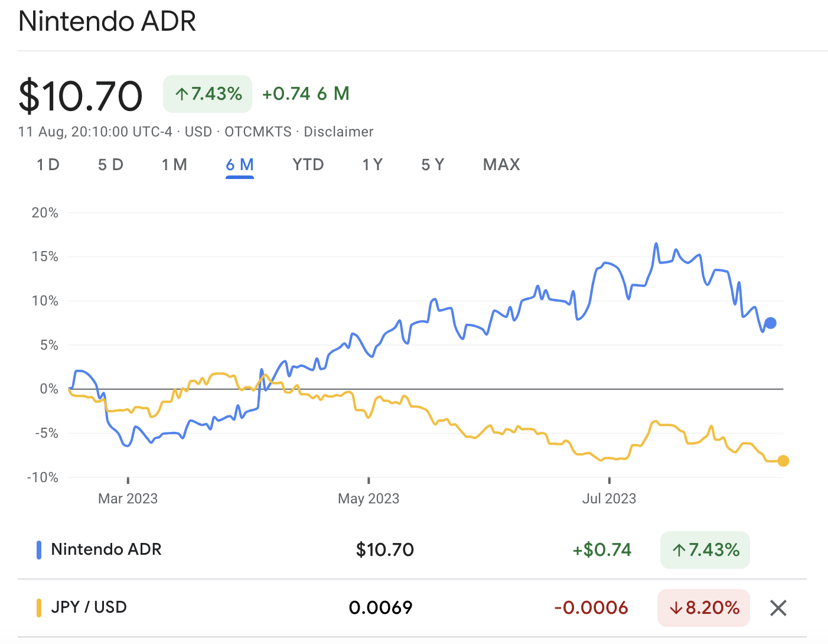Click the $10.70 value in Nintendo row
The height and width of the screenshot is (644, 828).
click(385, 550)
